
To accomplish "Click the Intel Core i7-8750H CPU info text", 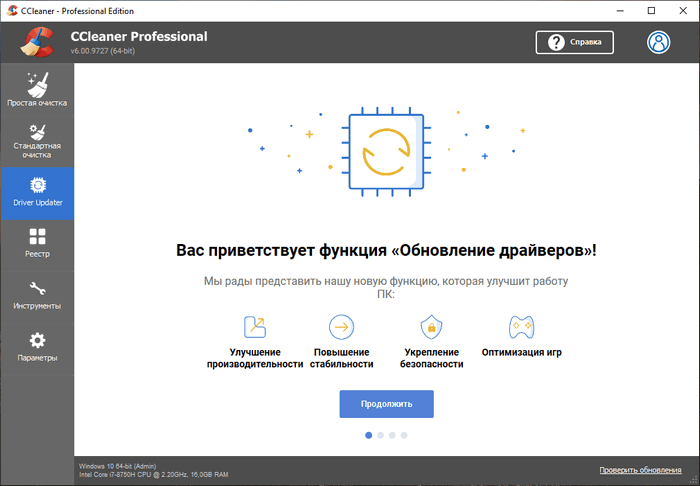I will pyautogui.click(x=154, y=475).
